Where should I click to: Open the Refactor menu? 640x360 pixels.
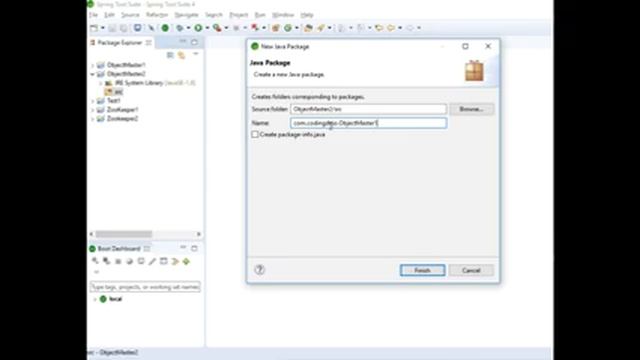pos(157,15)
